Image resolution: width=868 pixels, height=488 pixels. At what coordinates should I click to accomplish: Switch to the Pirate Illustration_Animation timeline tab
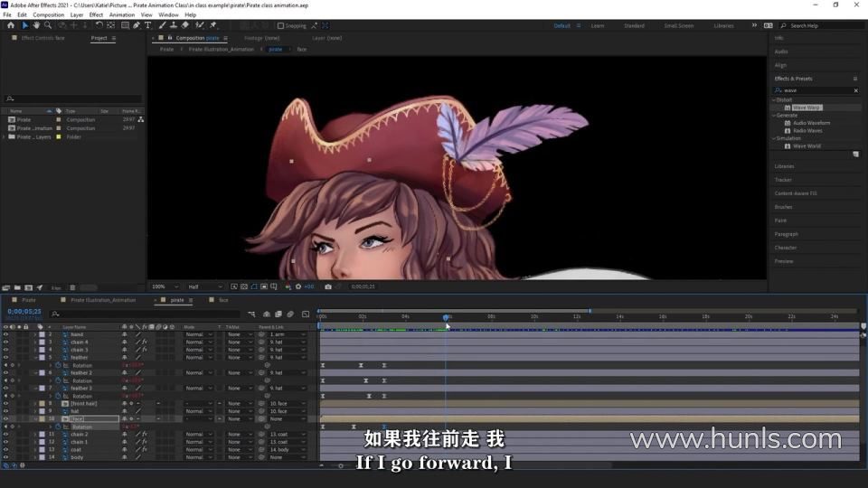click(x=103, y=300)
